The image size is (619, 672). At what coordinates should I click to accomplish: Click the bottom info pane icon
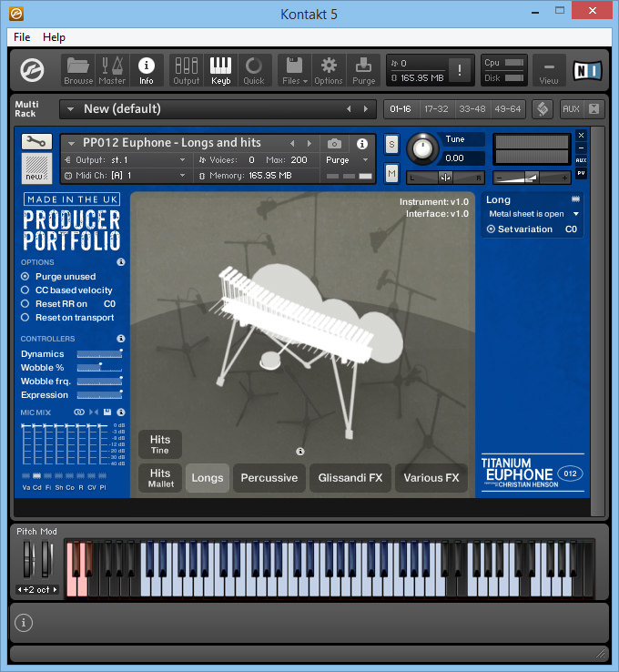(x=24, y=623)
